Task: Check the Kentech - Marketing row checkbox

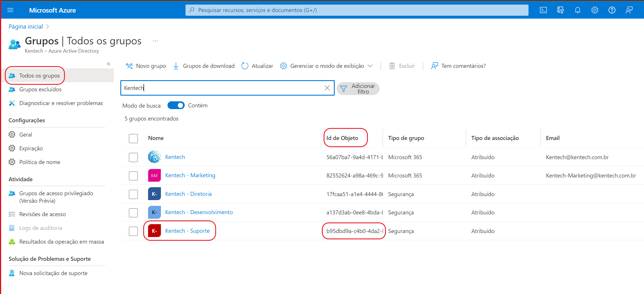Action: [x=133, y=175]
